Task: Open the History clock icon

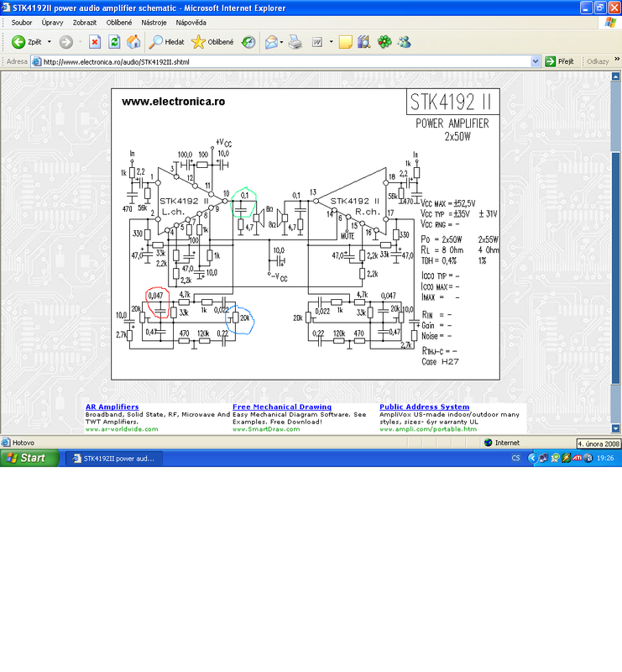Action: [x=248, y=42]
